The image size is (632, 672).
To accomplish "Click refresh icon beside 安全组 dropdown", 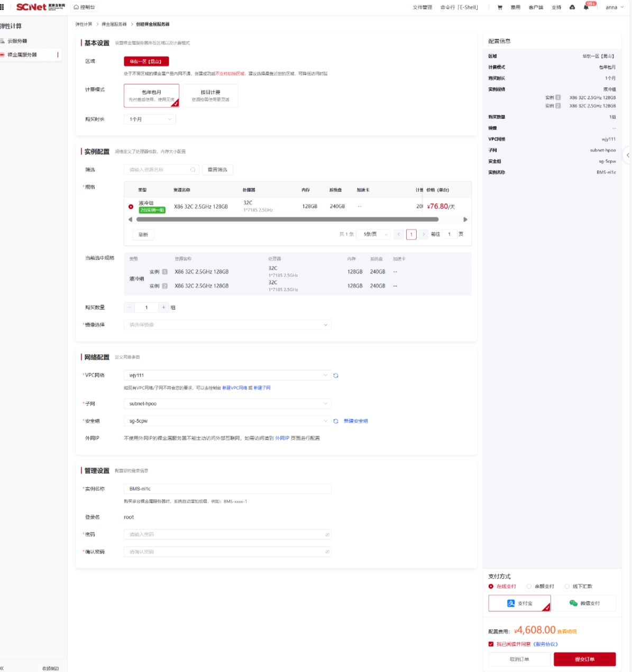I will [x=336, y=421].
